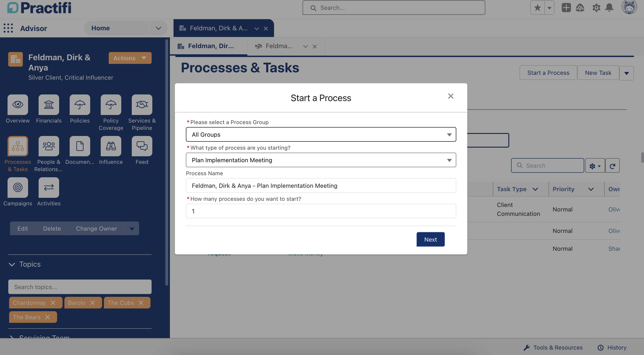Close the Start a Process dialog
This screenshot has width=644, height=355.
tap(451, 96)
